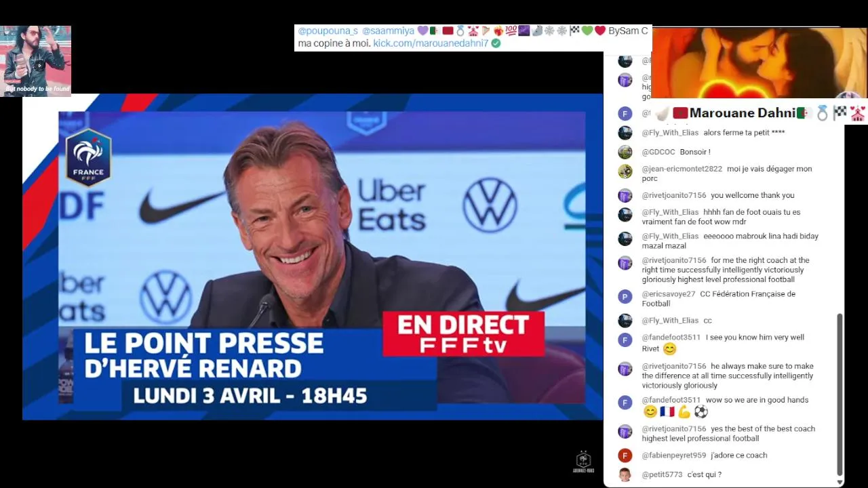The width and height of the screenshot is (868, 488).
Task: Click verified checkmark badge after kick.com link
Action: coord(496,43)
